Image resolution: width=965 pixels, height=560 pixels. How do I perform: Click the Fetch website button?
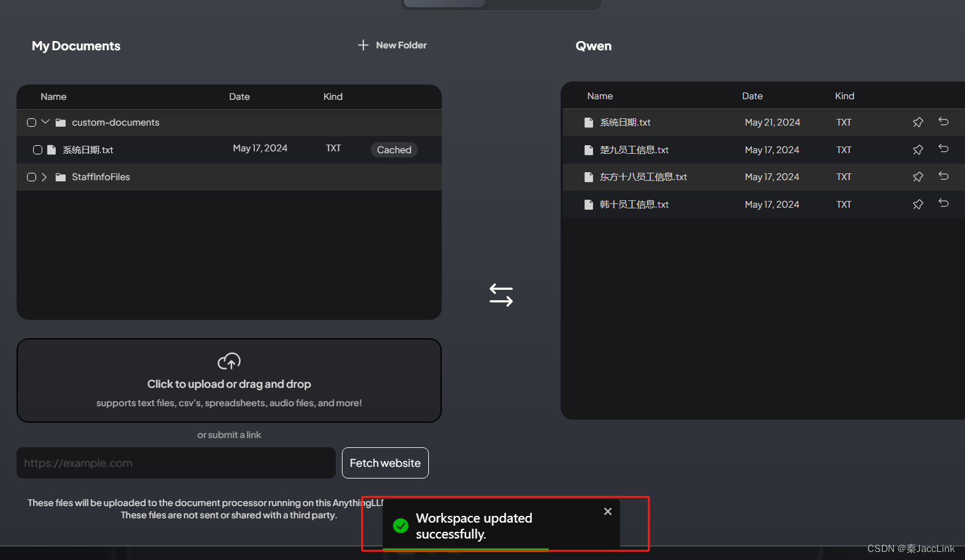[x=385, y=463]
